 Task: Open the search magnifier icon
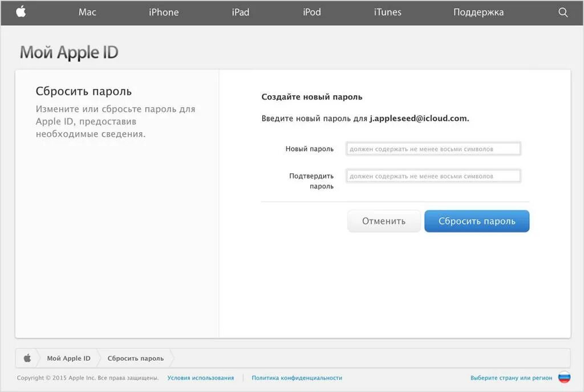563,13
